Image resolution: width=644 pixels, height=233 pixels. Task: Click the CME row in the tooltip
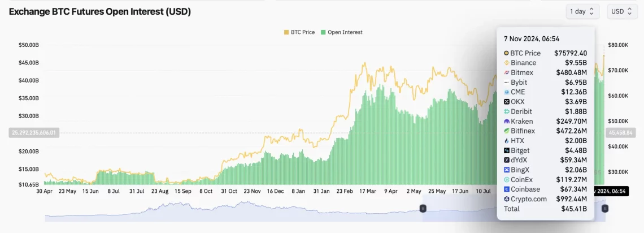click(545, 92)
